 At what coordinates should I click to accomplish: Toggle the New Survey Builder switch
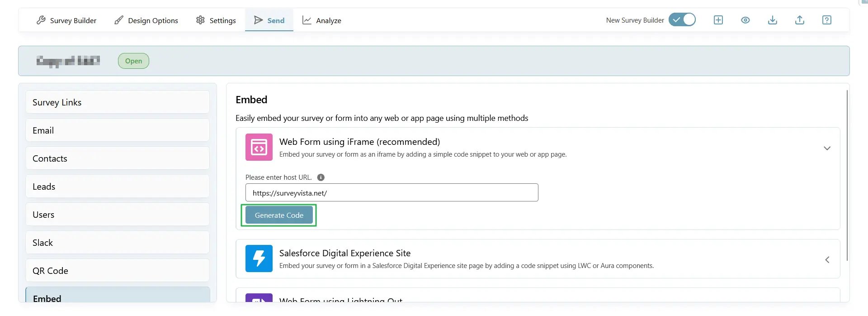[682, 20]
